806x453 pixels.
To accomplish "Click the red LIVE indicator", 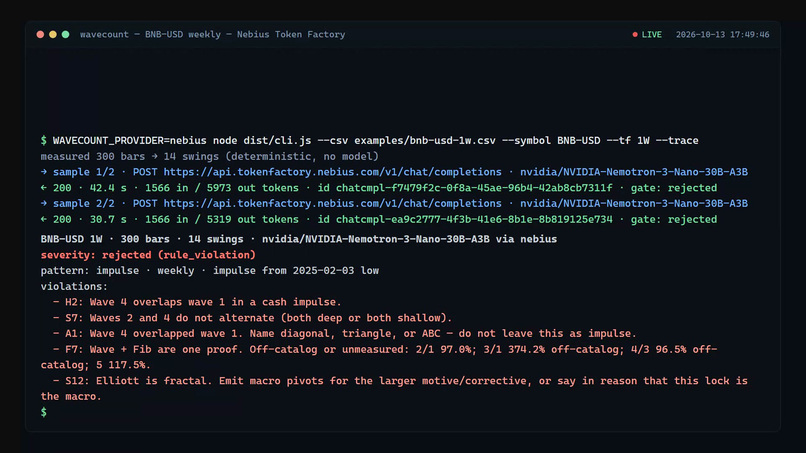I will (647, 34).
